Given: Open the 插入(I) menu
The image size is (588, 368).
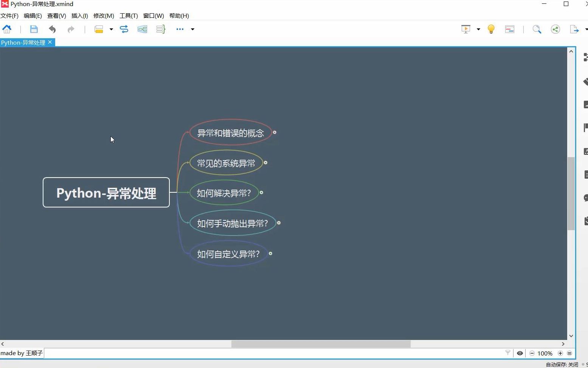Looking at the screenshot, I should pos(80,16).
